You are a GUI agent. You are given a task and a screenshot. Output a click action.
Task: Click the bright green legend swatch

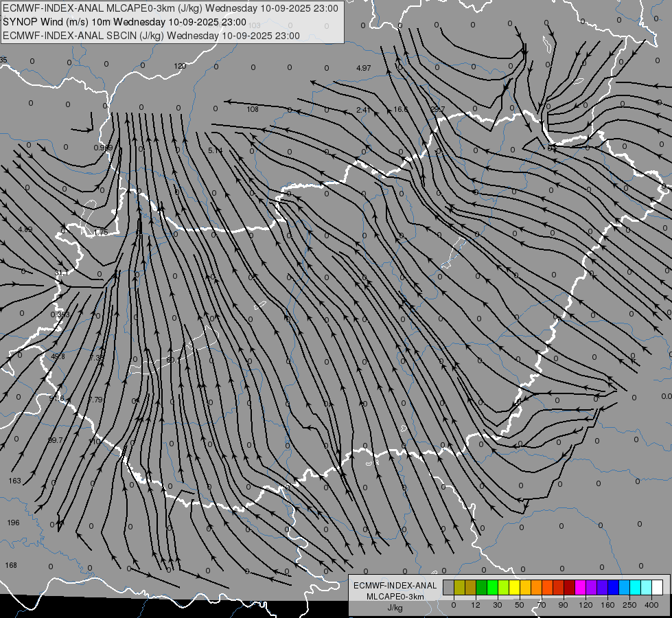coord(493,588)
